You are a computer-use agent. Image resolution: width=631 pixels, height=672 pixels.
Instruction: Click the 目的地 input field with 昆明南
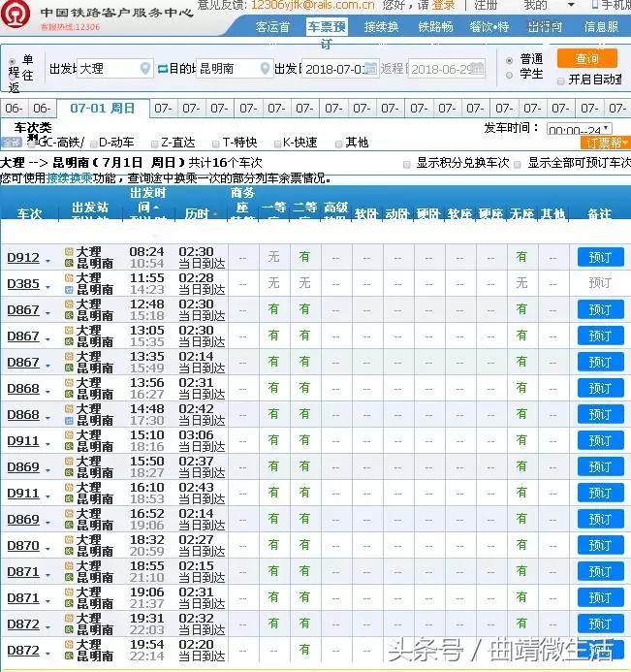236,68
